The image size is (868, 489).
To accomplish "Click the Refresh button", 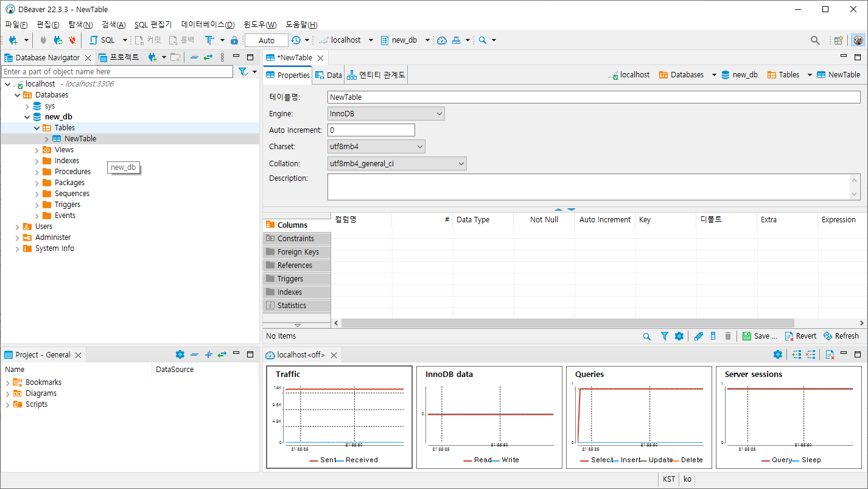I will point(841,336).
